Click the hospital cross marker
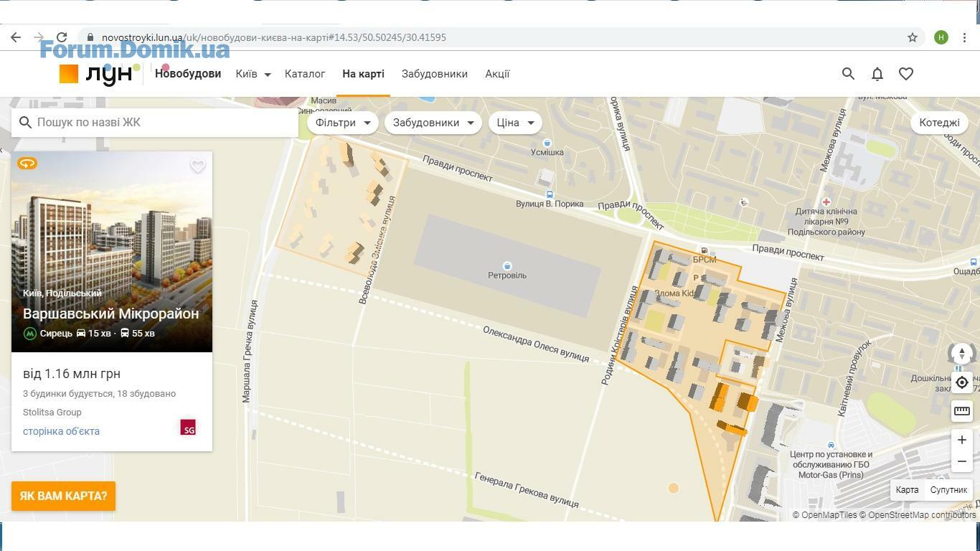This screenshot has height=551, width=980. 826,202
